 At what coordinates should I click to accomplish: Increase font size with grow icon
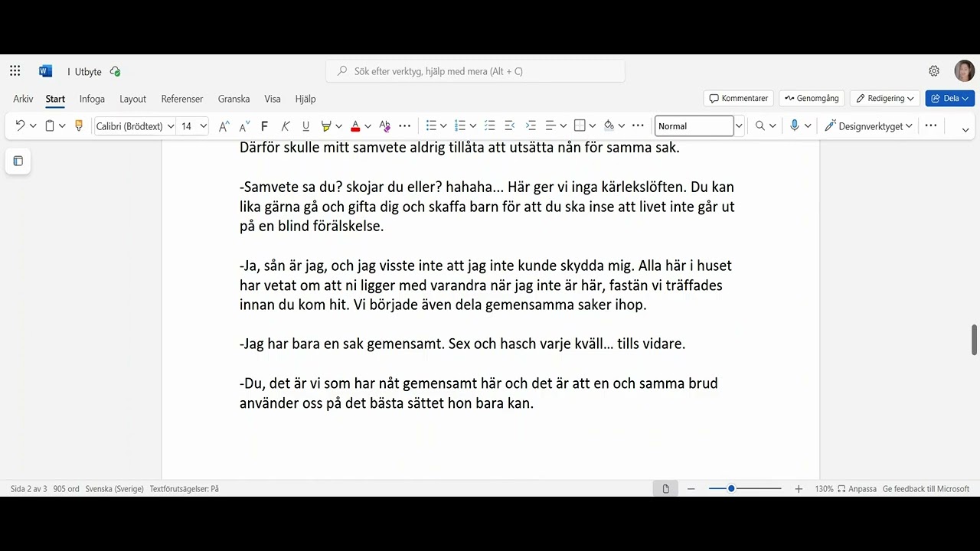(224, 126)
